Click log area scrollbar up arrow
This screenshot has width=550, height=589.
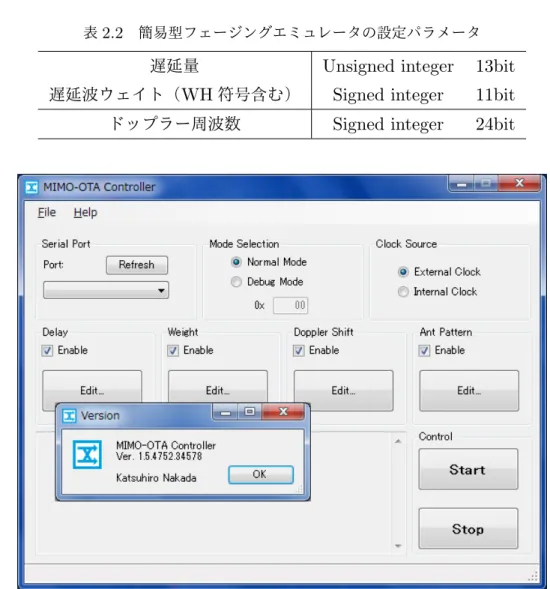pos(398,441)
